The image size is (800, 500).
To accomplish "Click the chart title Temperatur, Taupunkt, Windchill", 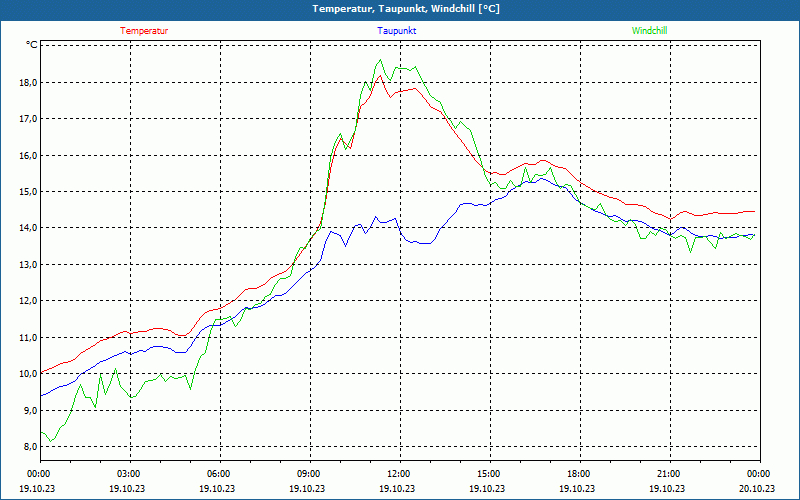I will click(x=406, y=9).
